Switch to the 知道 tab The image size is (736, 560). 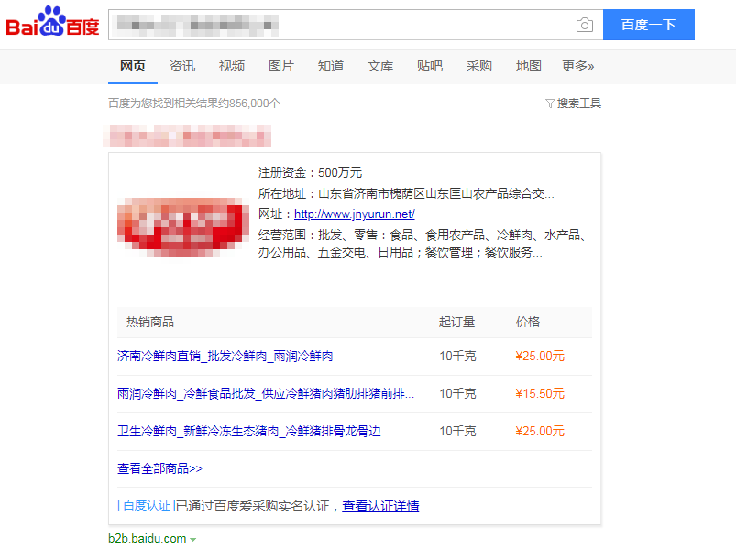pos(331,66)
